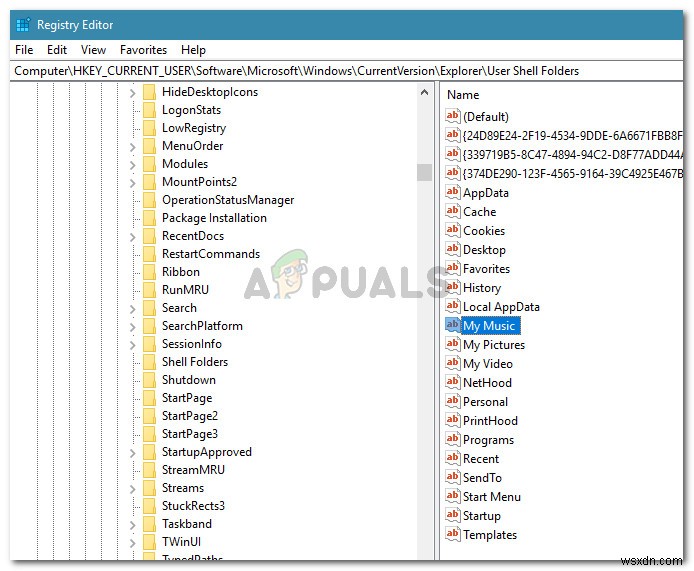Click the tree pane scroll up arrow
This screenshot has height=571, width=694.
(424, 92)
